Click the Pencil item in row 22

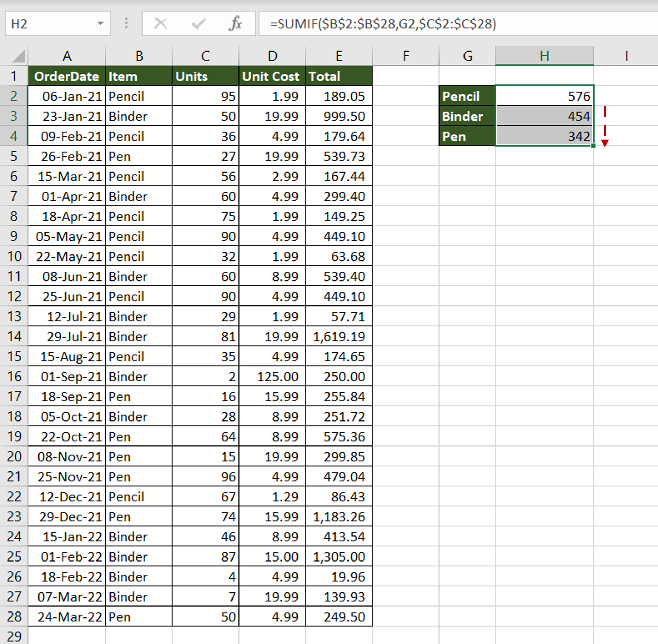[139, 496]
